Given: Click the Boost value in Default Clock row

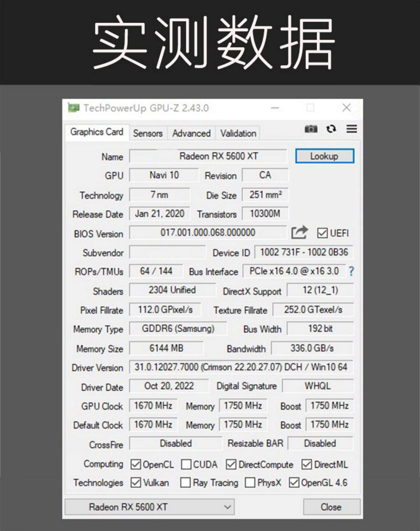Looking at the screenshot, I should coord(330,425).
